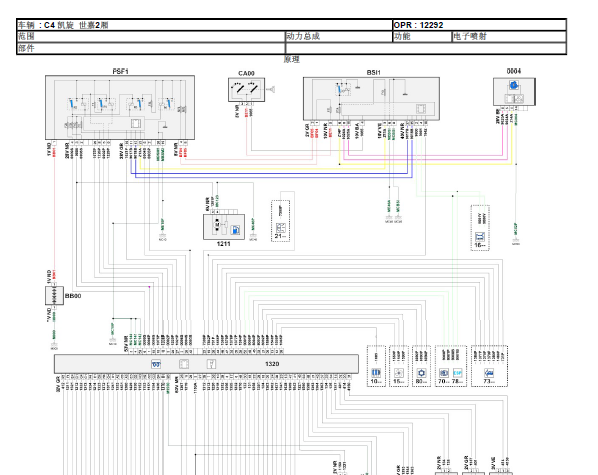The image size is (598, 475).
Task: Click the blue instrument cluster icon in 0004
Action: click(514, 85)
